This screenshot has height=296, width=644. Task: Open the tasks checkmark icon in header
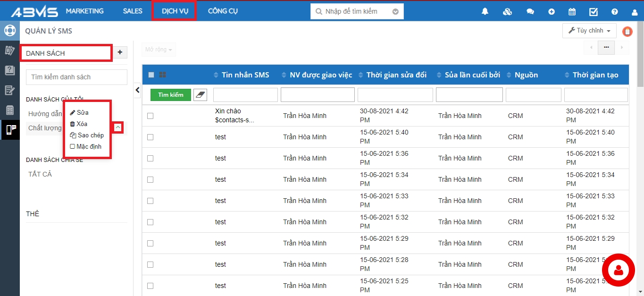click(x=594, y=12)
